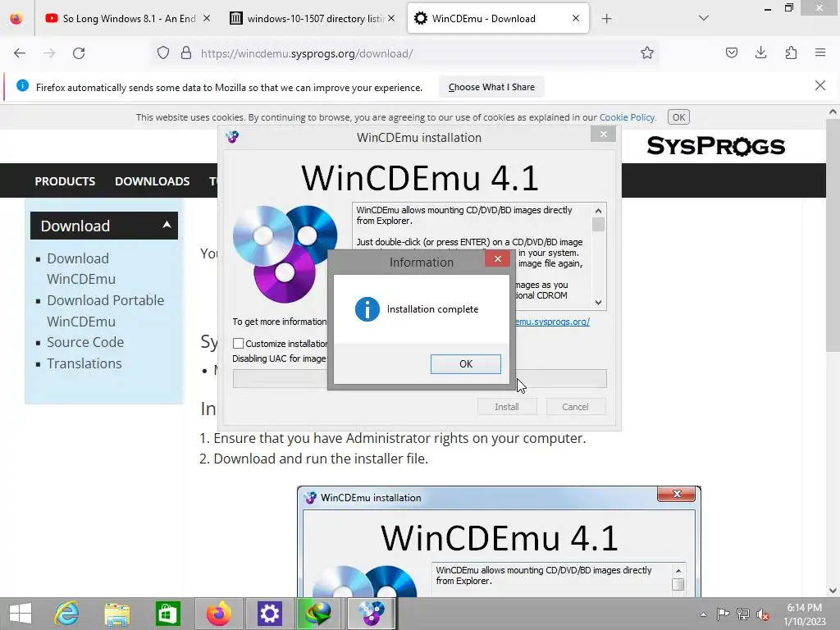840x630 pixels.
Task: Close the windows-10-1507 directory listing tab
Action: 391,18
